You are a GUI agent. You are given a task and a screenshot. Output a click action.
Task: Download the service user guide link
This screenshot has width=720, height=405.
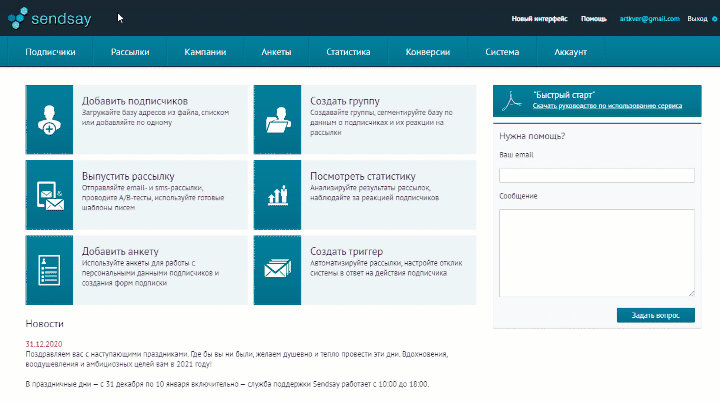pyautogui.click(x=608, y=105)
